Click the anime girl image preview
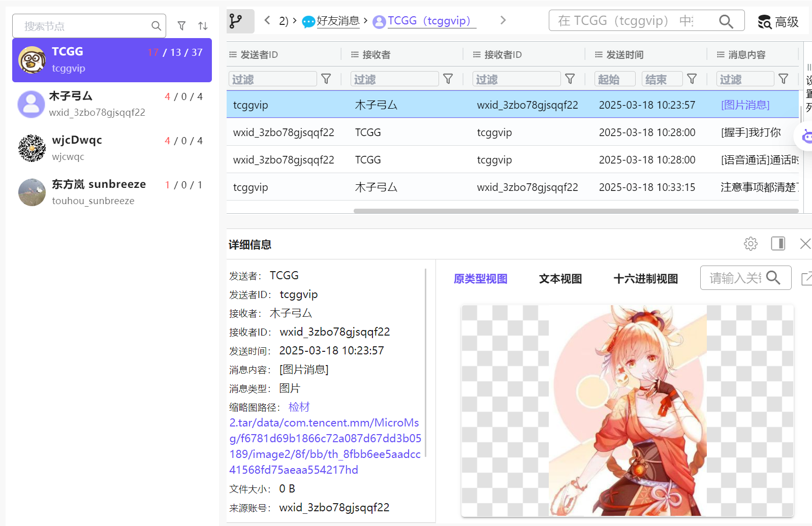The height and width of the screenshot is (526, 812). click(x=627, y=410)
